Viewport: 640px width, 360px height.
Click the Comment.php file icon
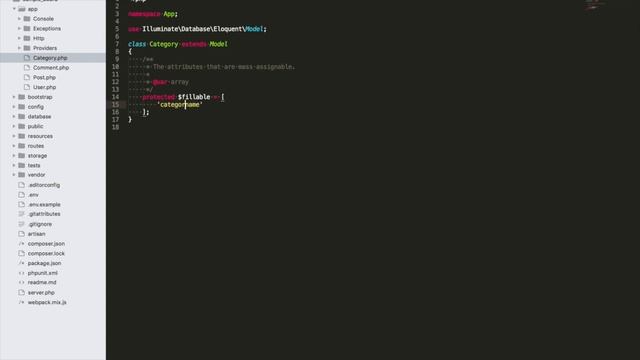(x=27, y=68)
